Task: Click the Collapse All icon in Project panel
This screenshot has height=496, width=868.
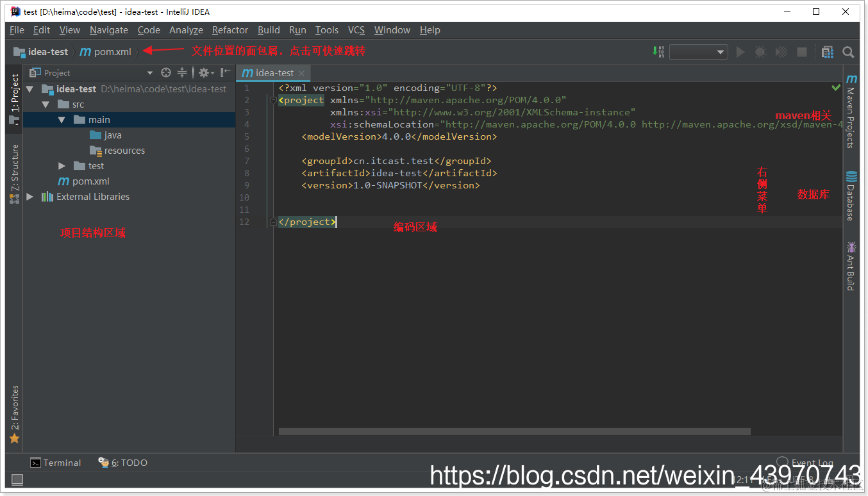Action: point(182,72)
